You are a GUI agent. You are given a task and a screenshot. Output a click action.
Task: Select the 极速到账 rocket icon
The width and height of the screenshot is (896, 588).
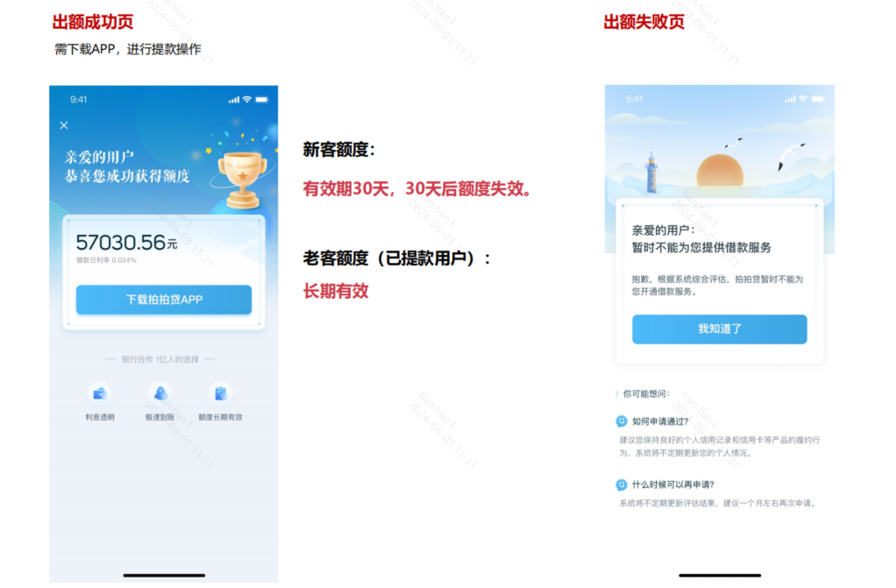[160, 393]
